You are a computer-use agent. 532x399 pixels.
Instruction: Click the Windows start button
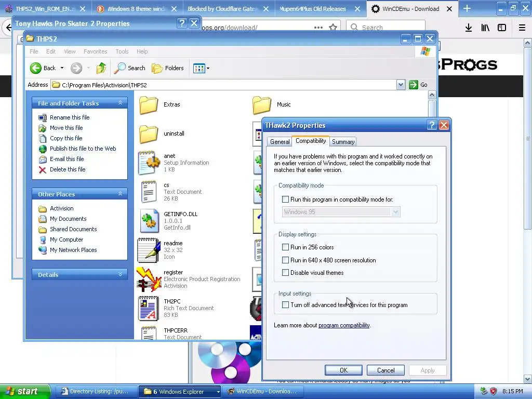click(25, 392)
